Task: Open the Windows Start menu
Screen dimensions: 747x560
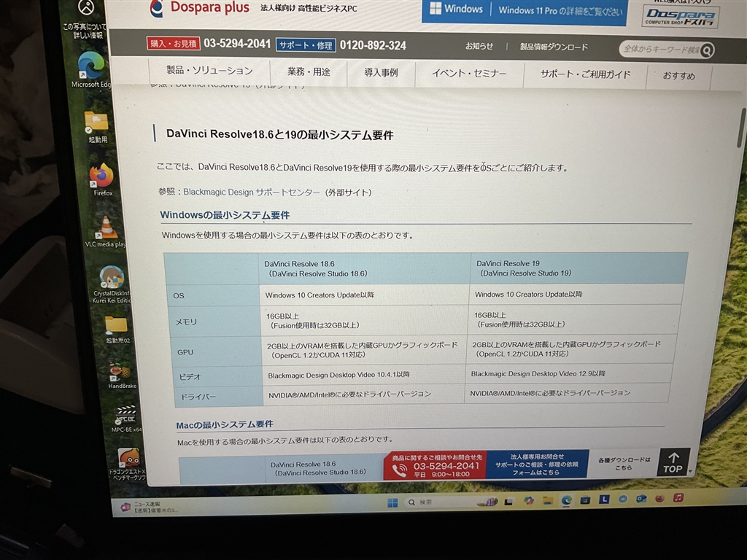Action: 392,503
